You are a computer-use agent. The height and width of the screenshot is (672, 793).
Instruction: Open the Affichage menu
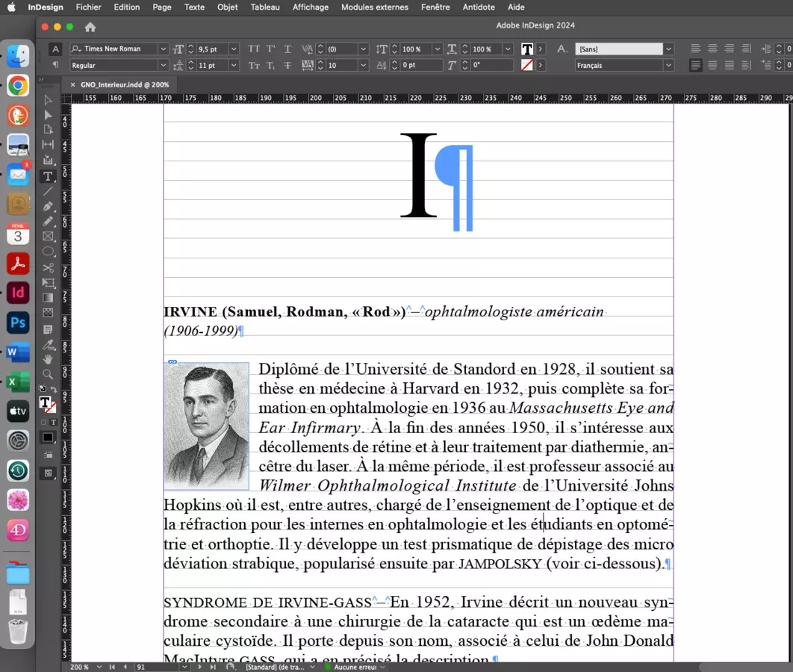(x=310, y=7)
